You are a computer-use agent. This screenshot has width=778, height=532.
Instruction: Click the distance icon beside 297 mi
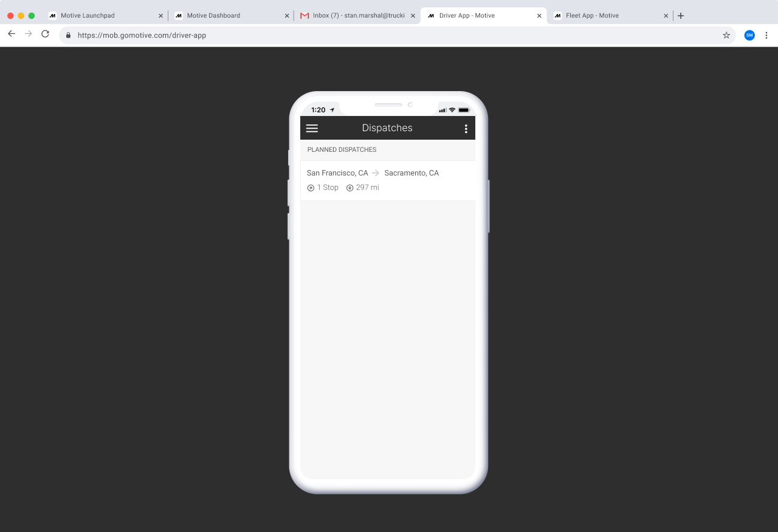pos(349,188)
